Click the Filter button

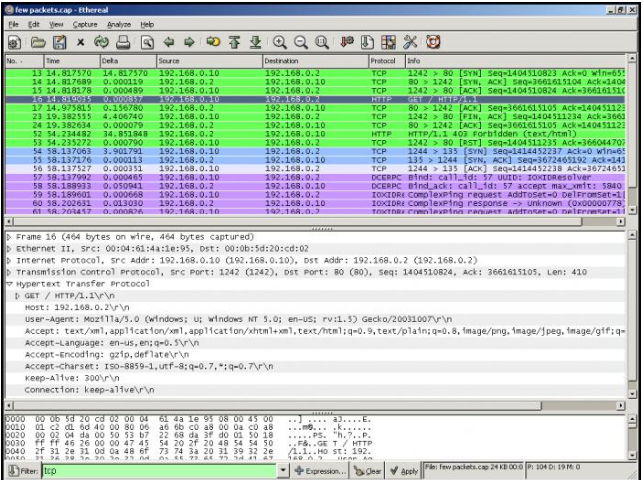tap(23, 471)
